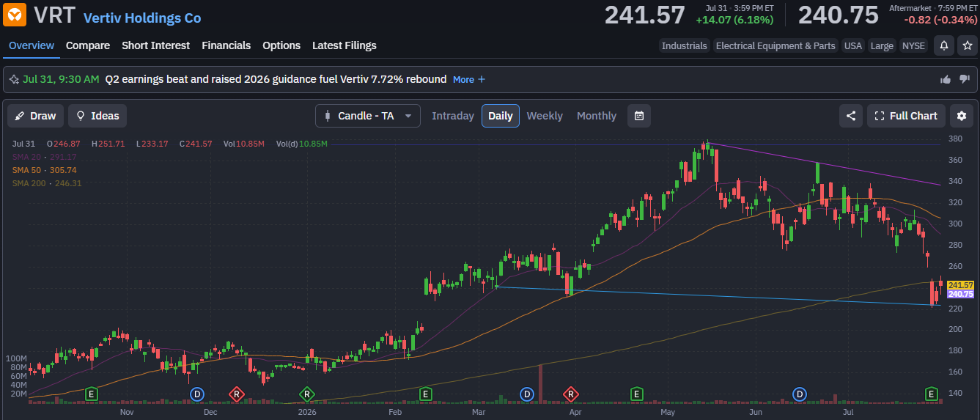The image size is (980, 420).
Task: Click the Vertiv orange logo icon
Action: tap(15, 15)
